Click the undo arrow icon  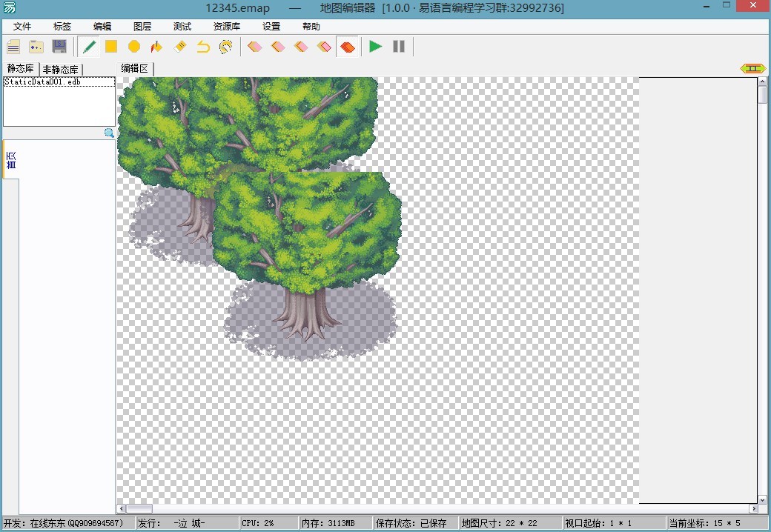(203, 47)
